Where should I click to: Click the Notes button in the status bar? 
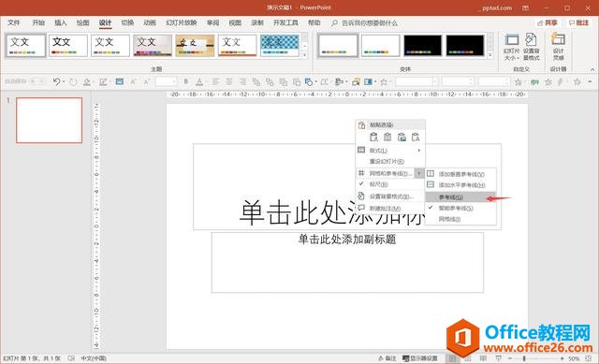click(x=387, y=358)
